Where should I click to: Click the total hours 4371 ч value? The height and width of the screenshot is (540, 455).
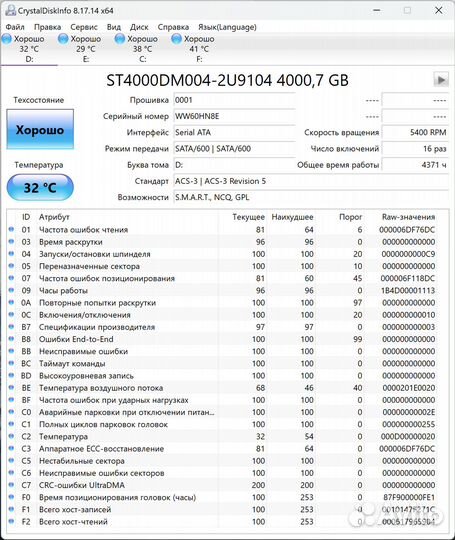coord(415,165)
